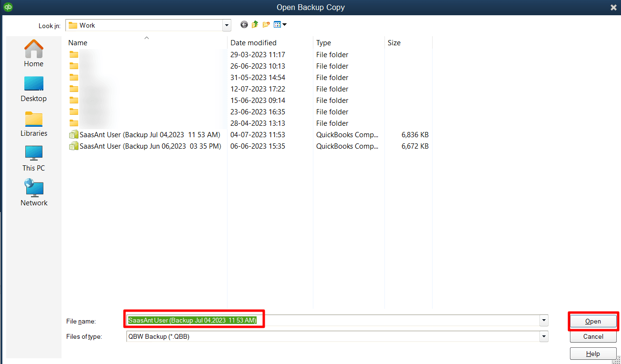Expand the Look in dropdown
The height and width of the screenshot is (364, 621).
[227, 25]
